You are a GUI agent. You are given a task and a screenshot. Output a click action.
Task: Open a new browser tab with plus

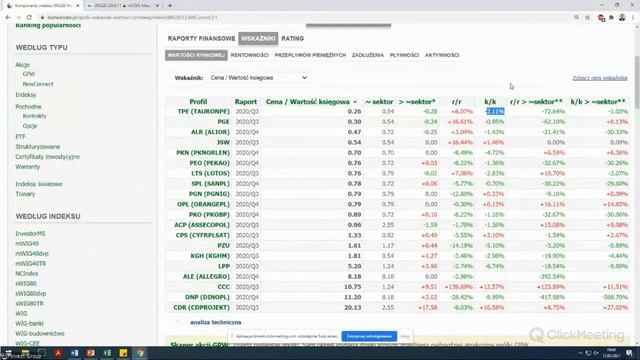[x=170, y=6]
